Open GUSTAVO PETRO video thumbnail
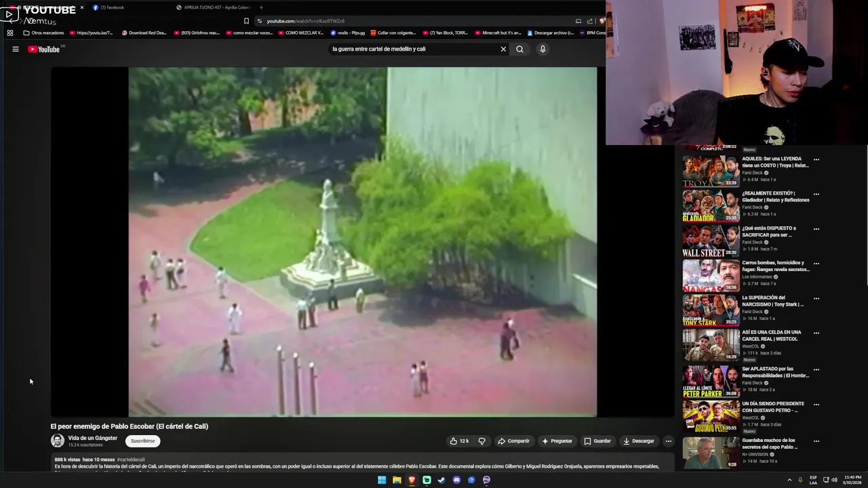This screenshot has height=488, width=868. (x=711, y=416)
